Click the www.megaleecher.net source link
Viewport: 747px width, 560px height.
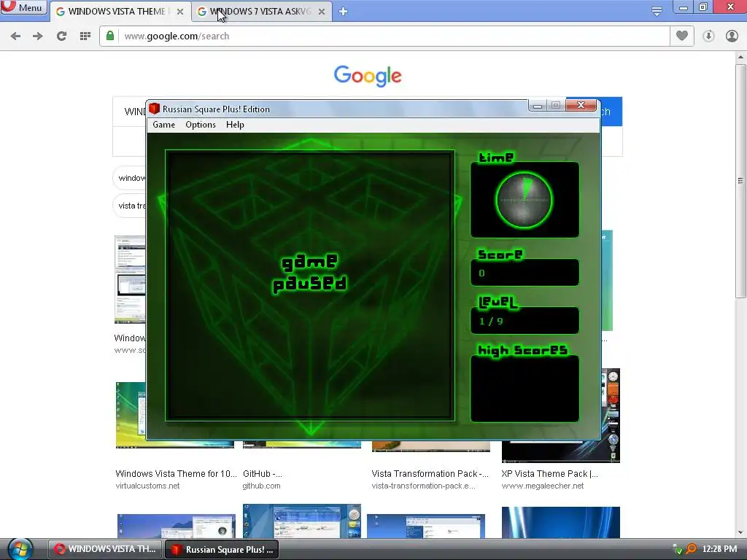542,486
